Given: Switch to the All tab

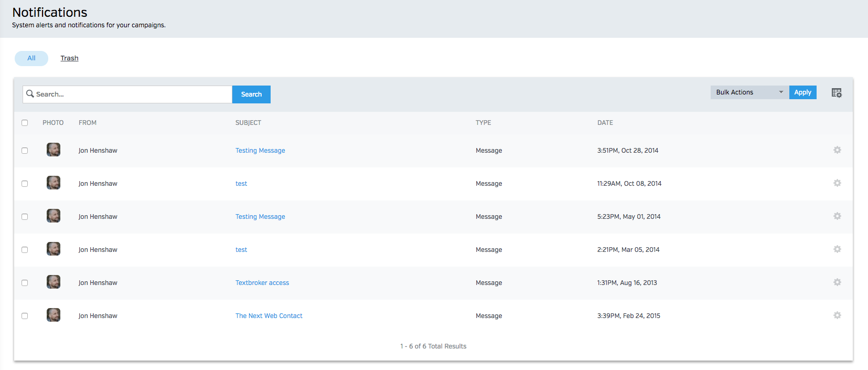Looking at the screenshot, I should pyautogui.click(x=31, y=58).
